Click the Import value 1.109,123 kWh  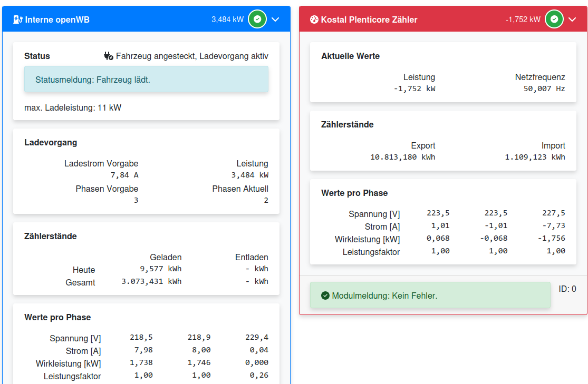pyautogui.click(x=535, y=157)
